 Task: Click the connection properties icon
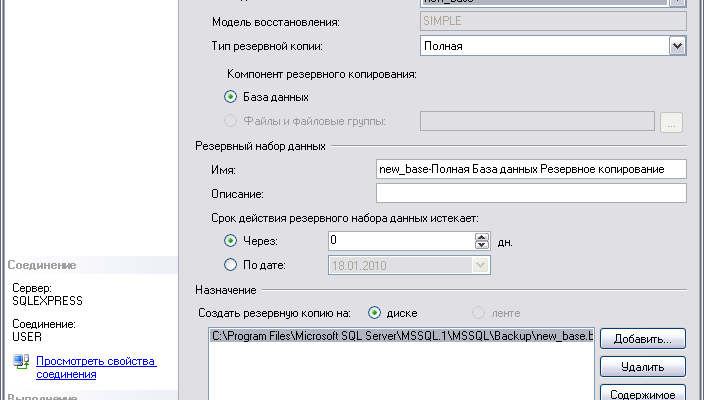click(19, 362)
